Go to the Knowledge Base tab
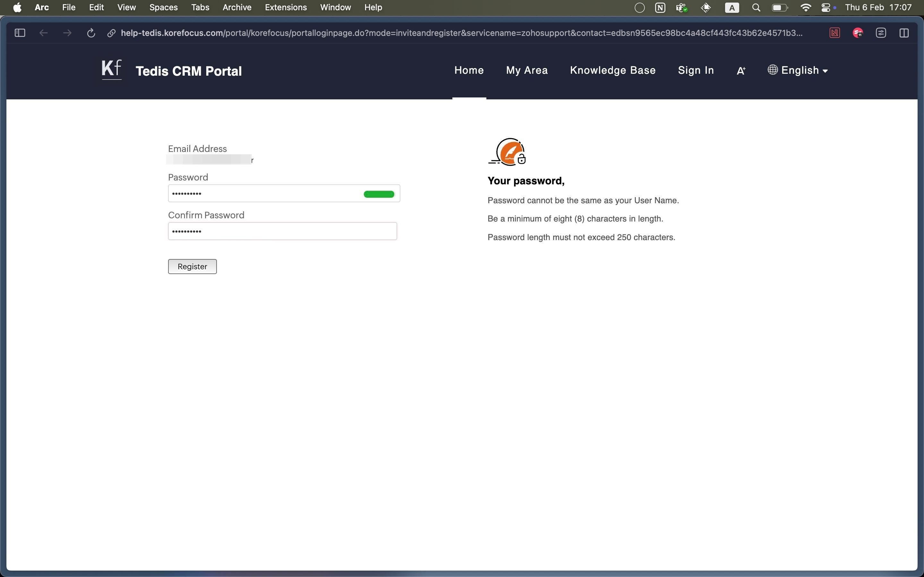 click(x=612, y=70)
